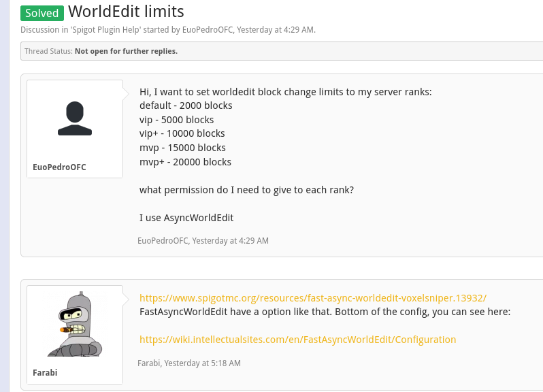Image resolution: width=543 pixels, height=392 pixels.
Task: Open the reply's 5:18 AM timestamp permalink
Action: (x=203, y=363)
